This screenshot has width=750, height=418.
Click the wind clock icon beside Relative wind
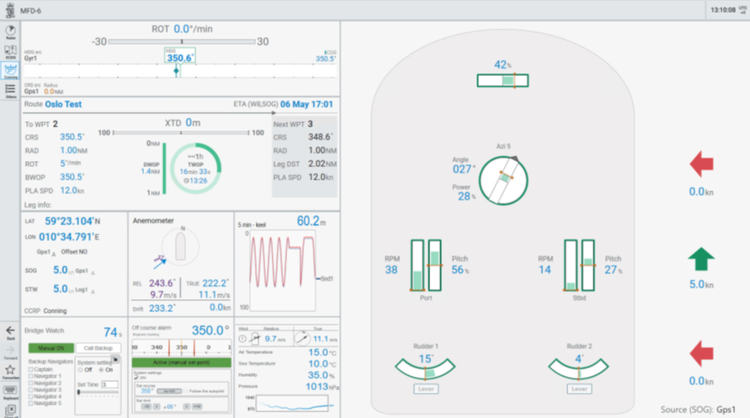point(243,339)
